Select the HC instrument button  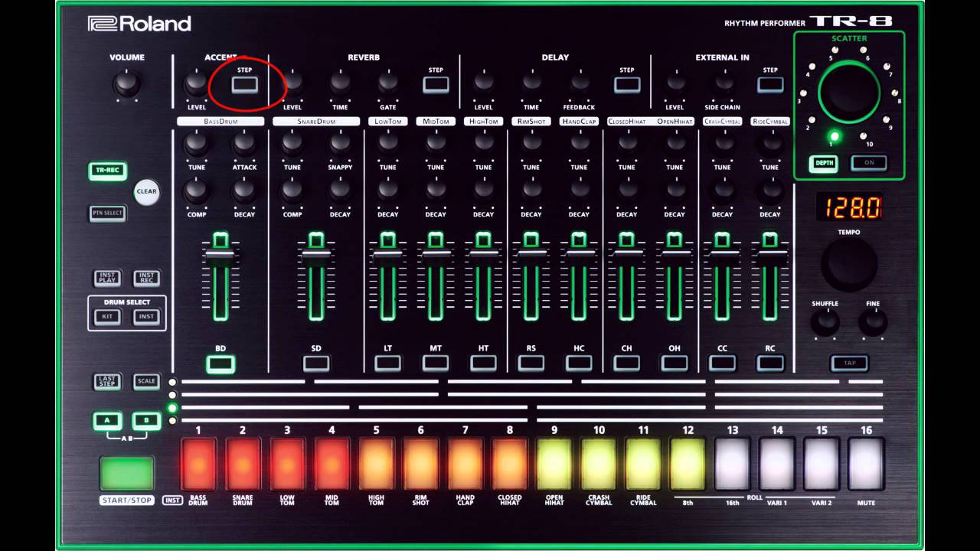click(579, 364)
